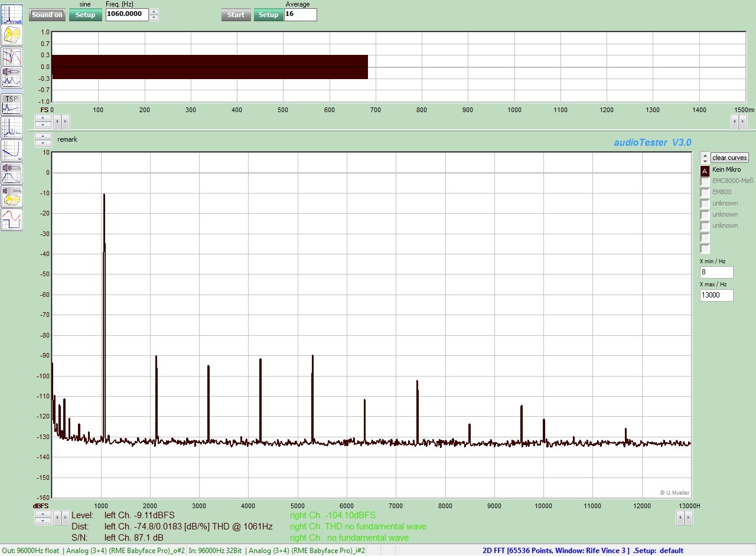Click down arrow under the dBFS label
Viewport: 756px width, 556px height.
coord(43,521)
